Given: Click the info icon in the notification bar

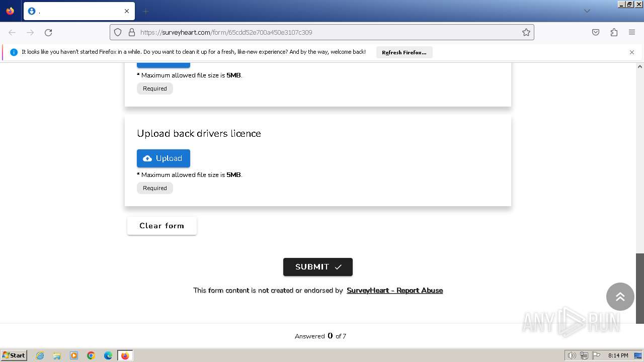Looking at the screenshot, I should (14, 52).
